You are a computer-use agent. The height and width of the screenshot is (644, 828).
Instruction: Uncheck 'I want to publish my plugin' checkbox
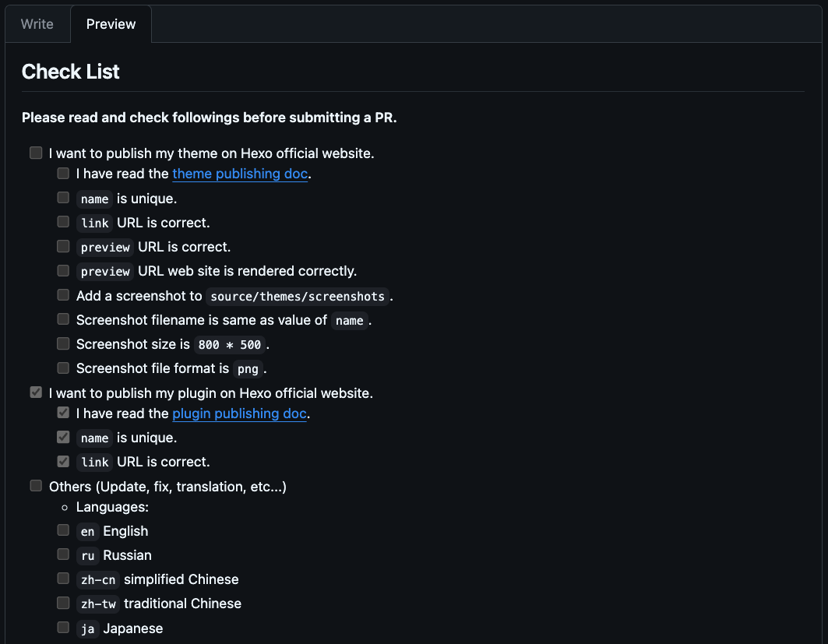[36, 392]
